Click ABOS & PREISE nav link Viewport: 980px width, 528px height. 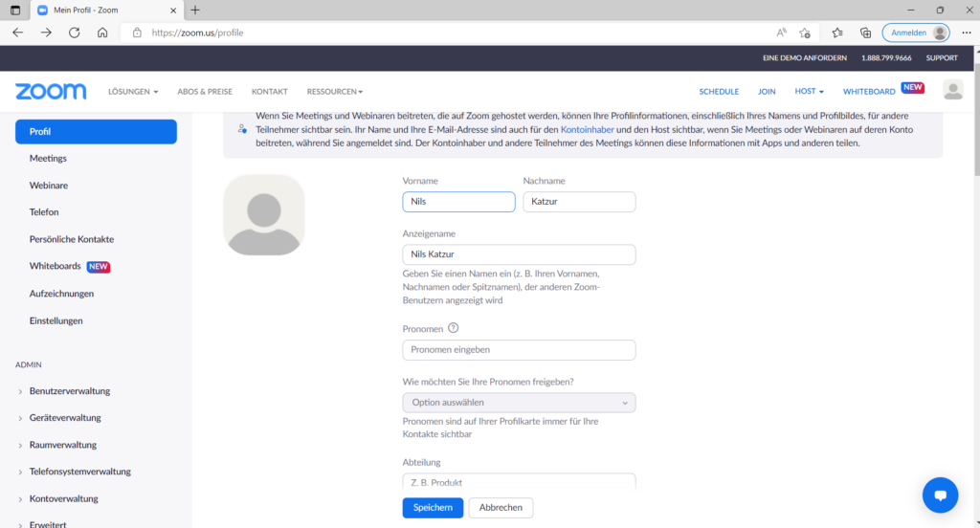point(205,91)
